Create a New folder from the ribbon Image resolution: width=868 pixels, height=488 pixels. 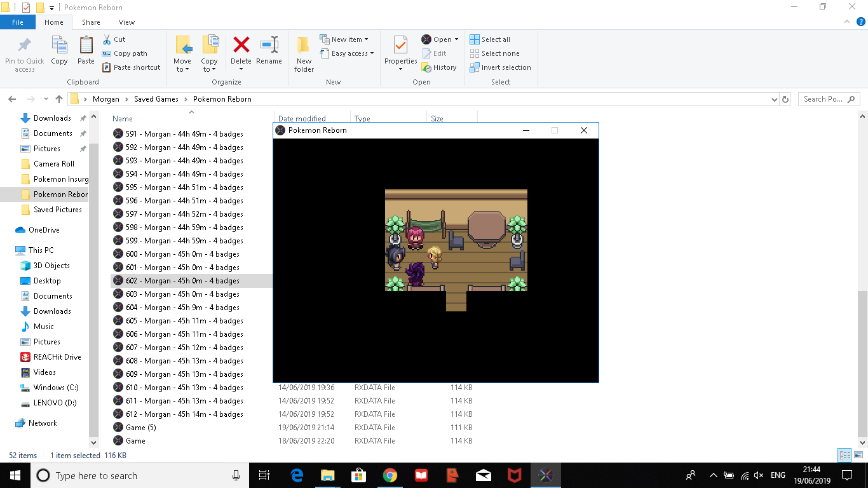(x=304, y=53)
